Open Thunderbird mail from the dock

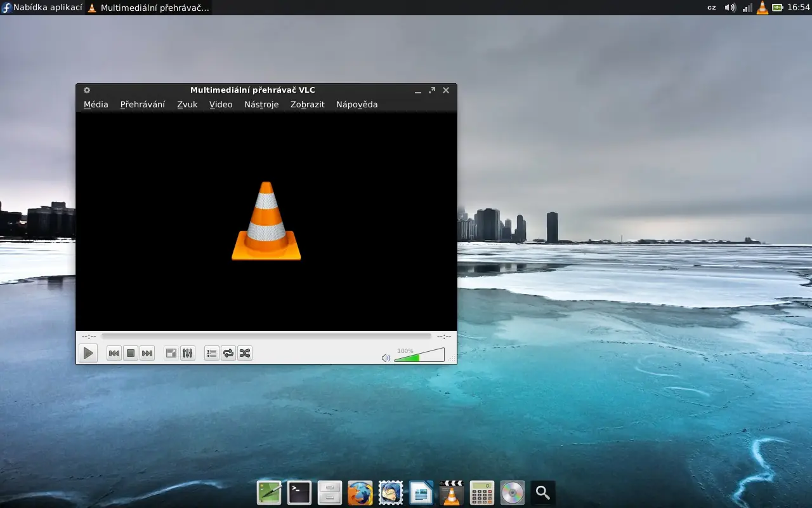[x=390, y=492]
